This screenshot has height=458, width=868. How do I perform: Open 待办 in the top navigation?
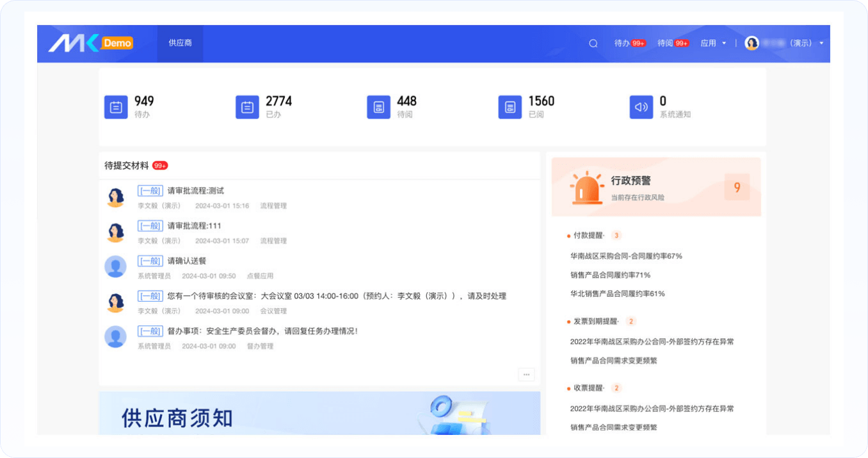(629, 43)
